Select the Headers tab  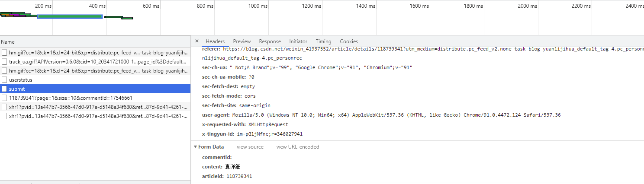click(215, 41)
